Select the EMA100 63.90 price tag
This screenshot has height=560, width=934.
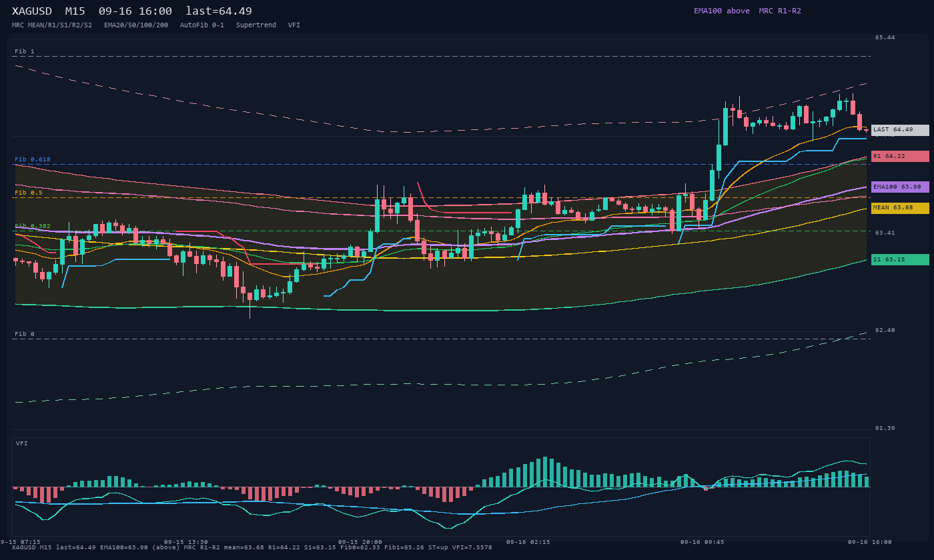900,187
